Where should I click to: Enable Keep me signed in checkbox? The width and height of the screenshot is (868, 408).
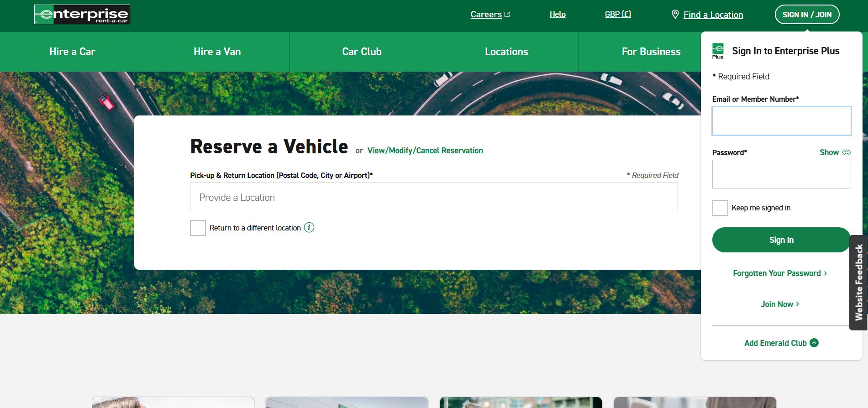(x=720, y=208)
